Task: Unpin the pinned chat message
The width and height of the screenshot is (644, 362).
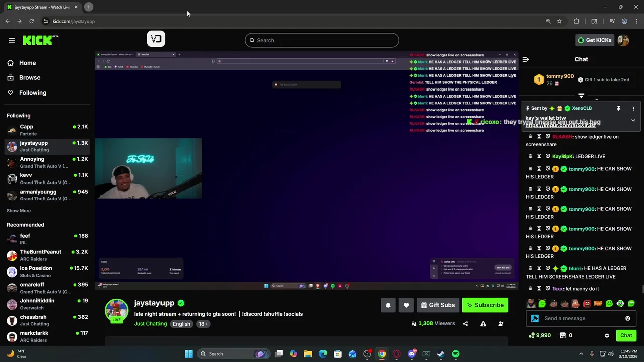Action: click(x=618, y=108)
